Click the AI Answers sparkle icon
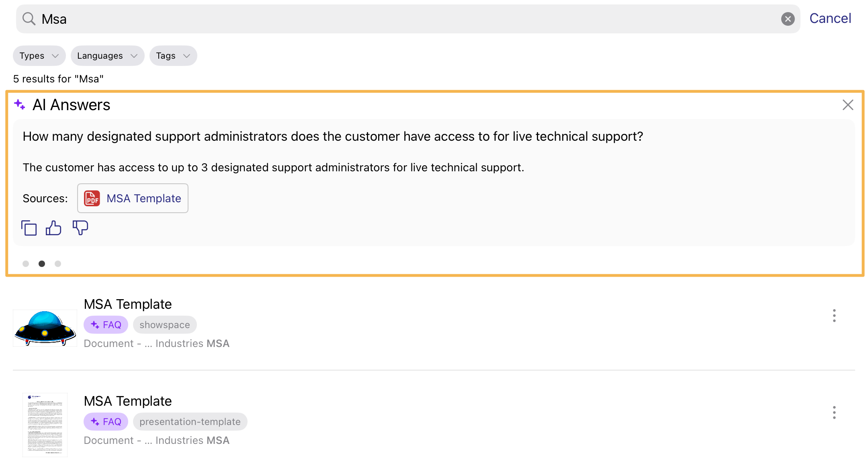The height and width of the screenshot is (464, 868). click(x=19, y=104)
